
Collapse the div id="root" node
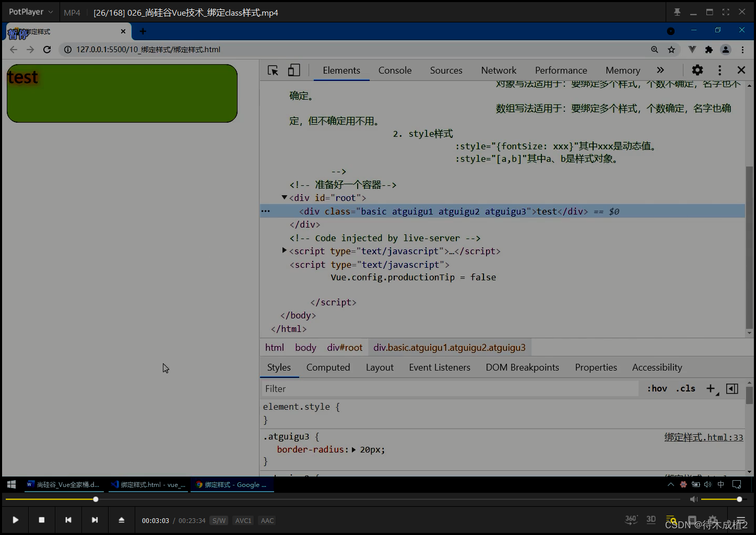coord(285,197)
